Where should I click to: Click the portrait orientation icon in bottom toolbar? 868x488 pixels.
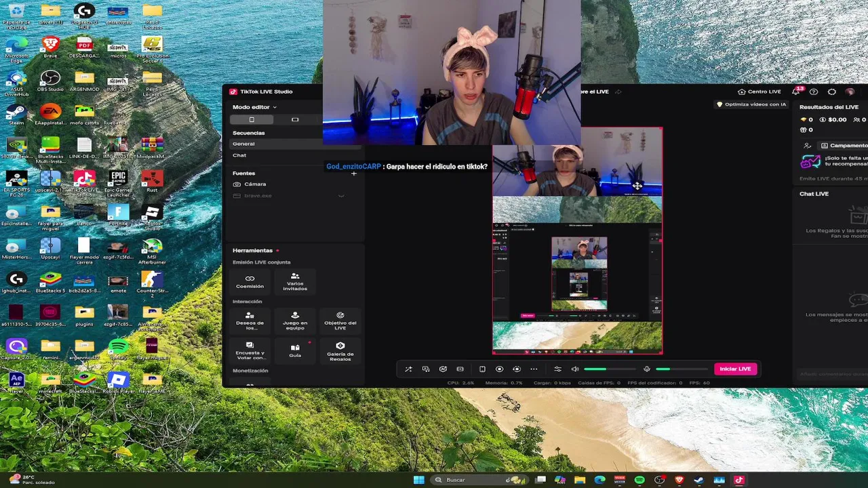[x=482, y=369]
